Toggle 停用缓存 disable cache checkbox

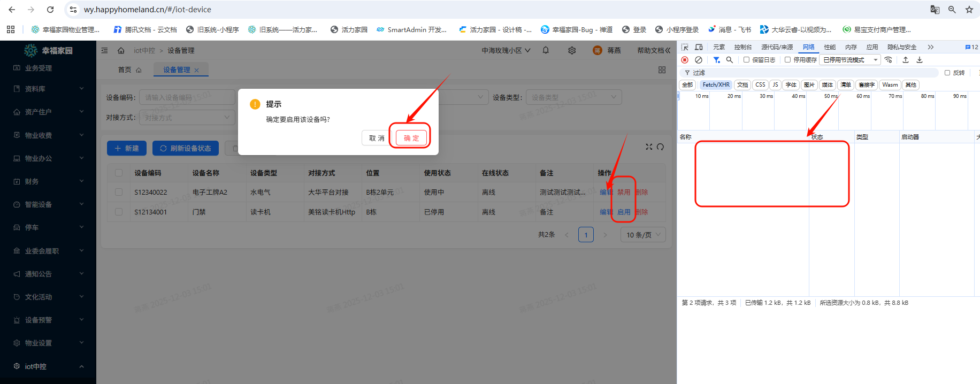[787, 60]
